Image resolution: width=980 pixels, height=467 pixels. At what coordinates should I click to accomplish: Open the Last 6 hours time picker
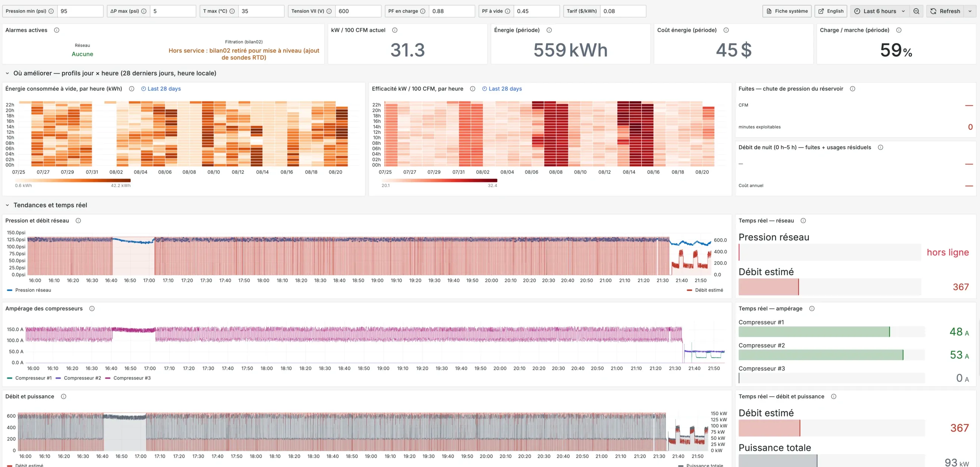(x=880, y=11)
